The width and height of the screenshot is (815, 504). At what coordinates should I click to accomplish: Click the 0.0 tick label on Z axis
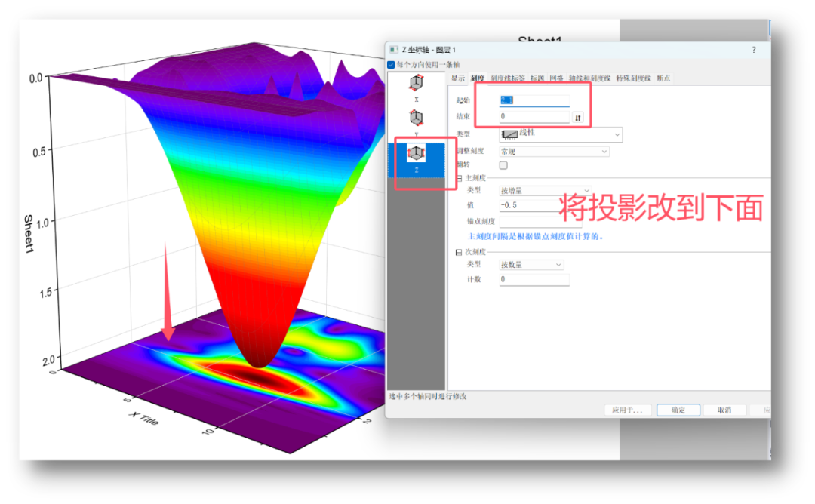tap(35, 78)
